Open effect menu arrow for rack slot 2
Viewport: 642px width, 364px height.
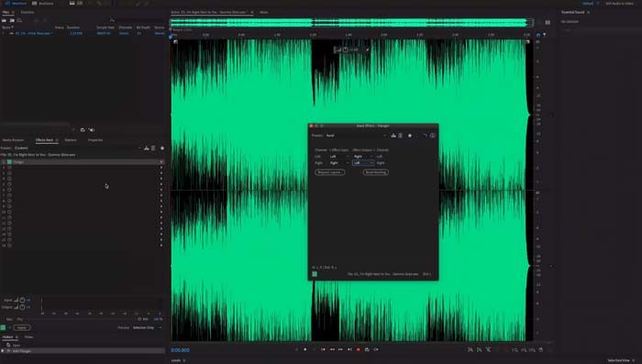[x=161, y=168]
